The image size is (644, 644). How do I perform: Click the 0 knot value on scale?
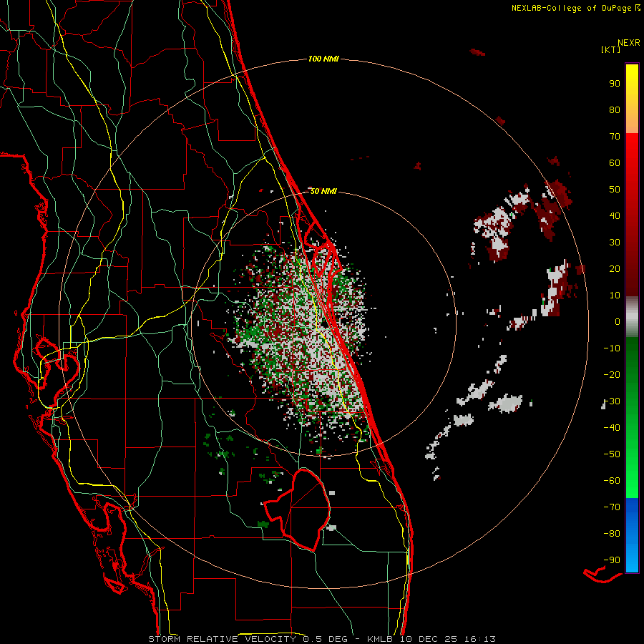pos(618,322)
